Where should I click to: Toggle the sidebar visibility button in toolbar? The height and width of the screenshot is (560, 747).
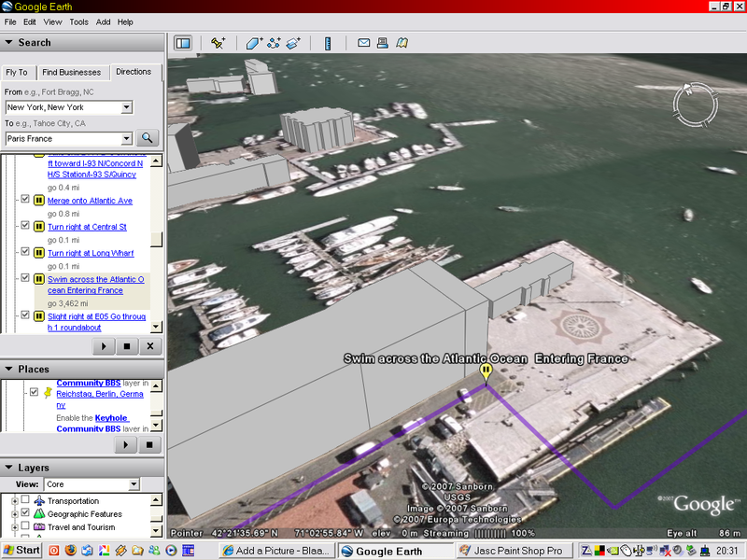(183, 43)
